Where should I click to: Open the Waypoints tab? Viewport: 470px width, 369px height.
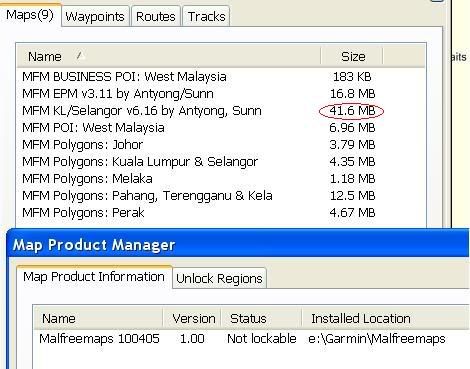95,16
